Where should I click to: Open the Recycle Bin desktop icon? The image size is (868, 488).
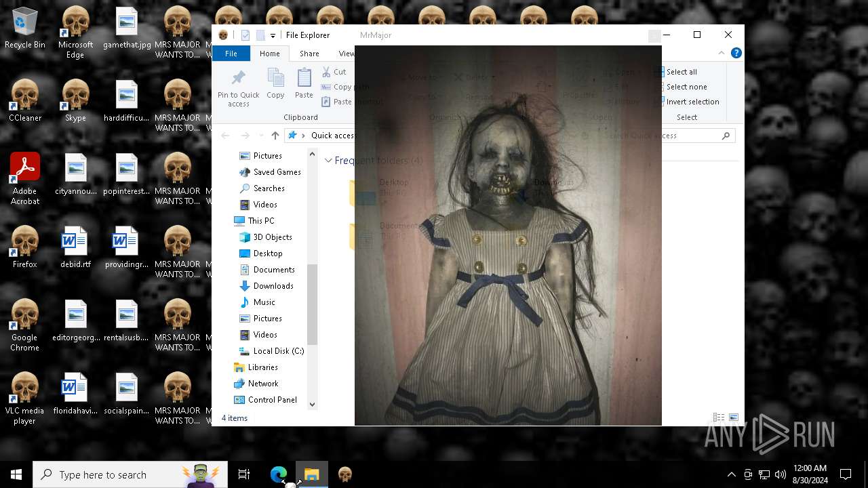tap(25, 28)
